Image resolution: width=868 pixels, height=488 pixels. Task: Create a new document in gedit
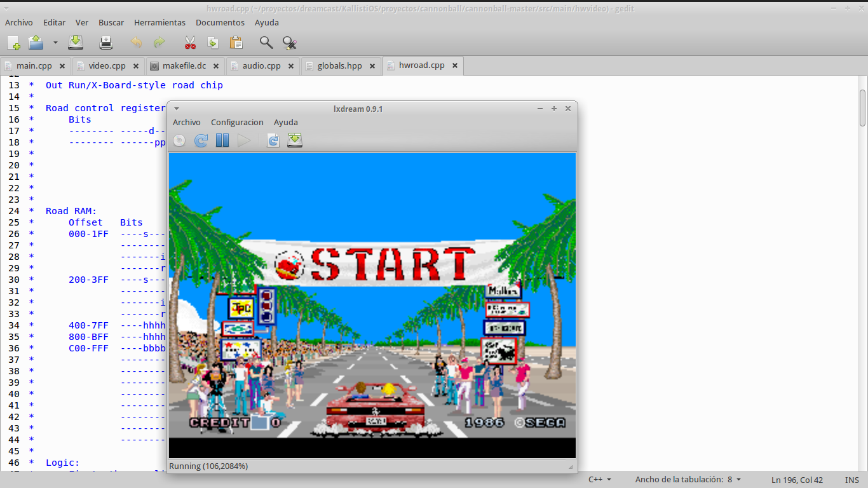pyautogui.click(x=13, y=43)
